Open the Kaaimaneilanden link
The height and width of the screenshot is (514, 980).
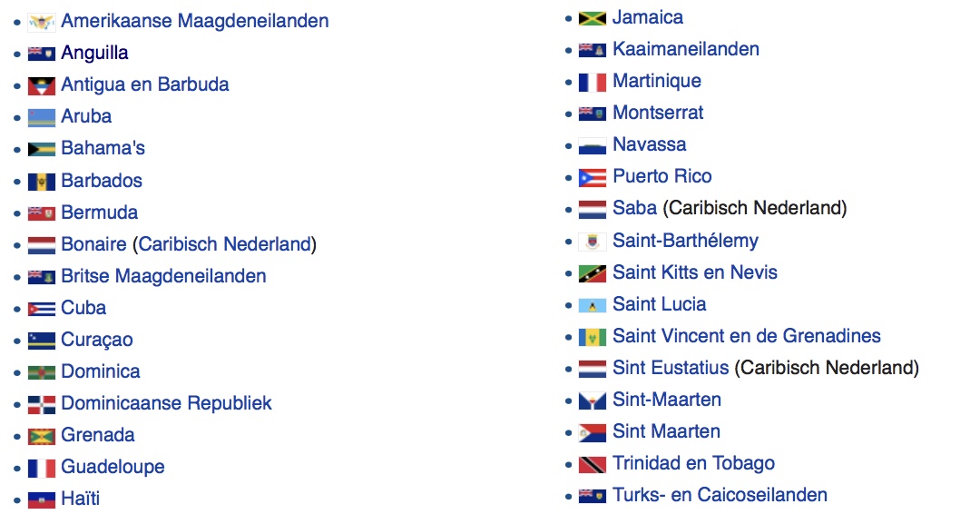coord(686,49)
